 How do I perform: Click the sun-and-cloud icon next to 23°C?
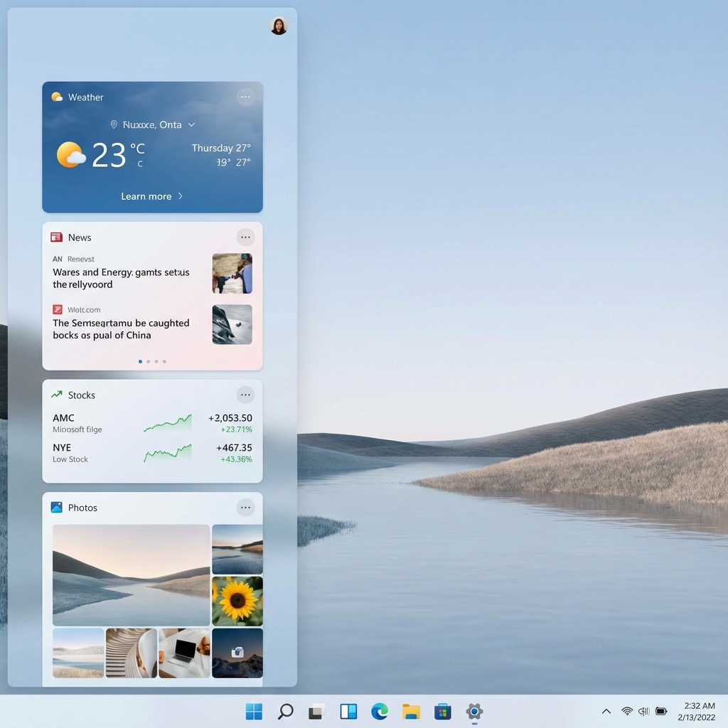pyautogui.click(x=70, y=154)
